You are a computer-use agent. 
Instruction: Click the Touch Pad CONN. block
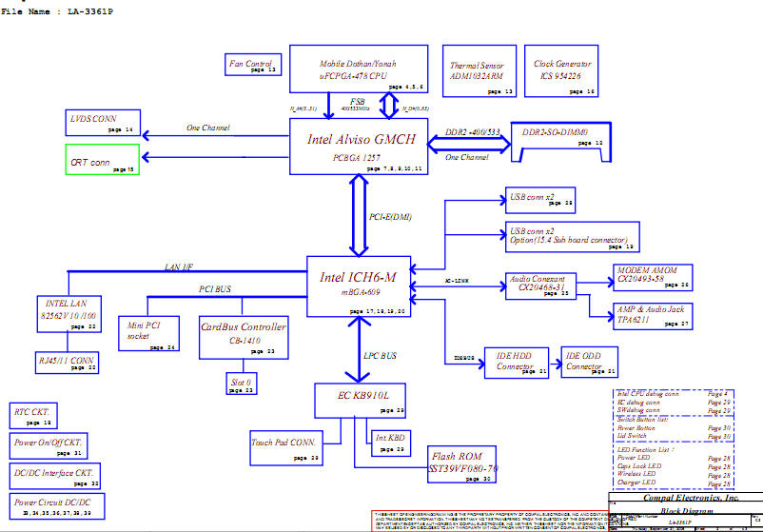(286, 448)
